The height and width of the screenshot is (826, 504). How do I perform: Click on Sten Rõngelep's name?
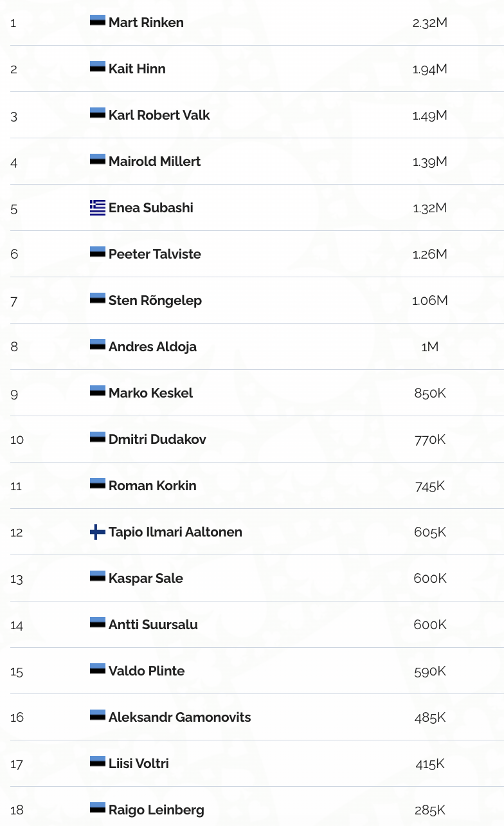pos(155,300)
